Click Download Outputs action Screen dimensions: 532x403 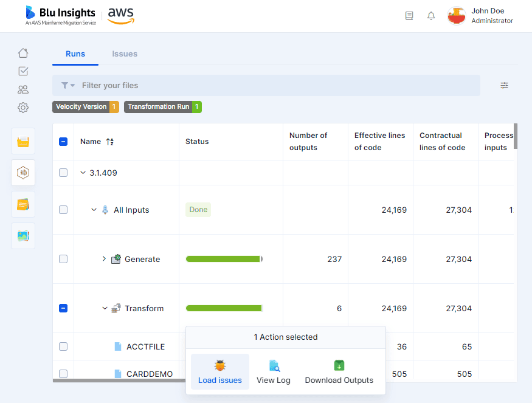click(339, 372)
